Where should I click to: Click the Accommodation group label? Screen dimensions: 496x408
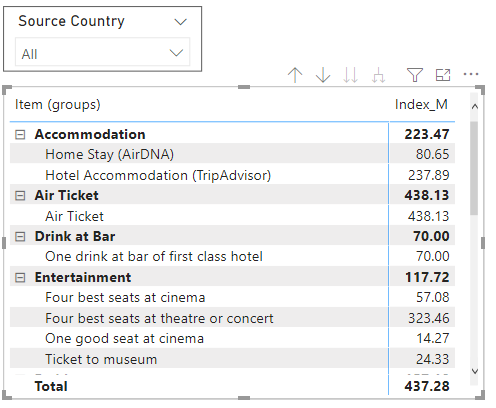coord(90,134)
